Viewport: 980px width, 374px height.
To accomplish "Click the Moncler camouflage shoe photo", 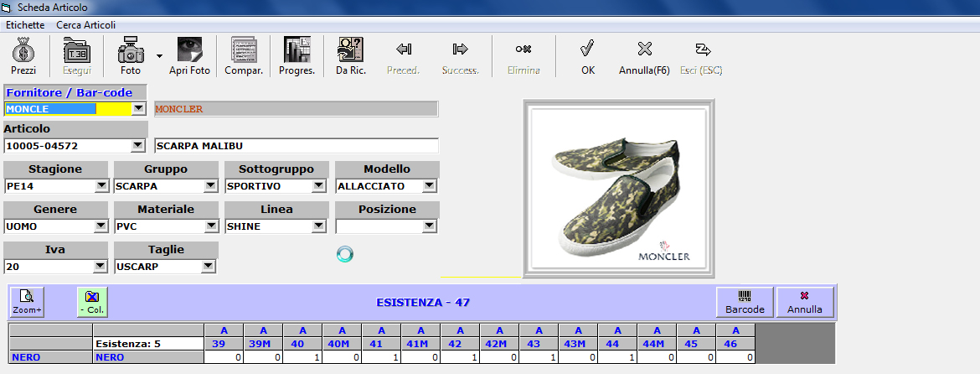I will click(619, 189).
